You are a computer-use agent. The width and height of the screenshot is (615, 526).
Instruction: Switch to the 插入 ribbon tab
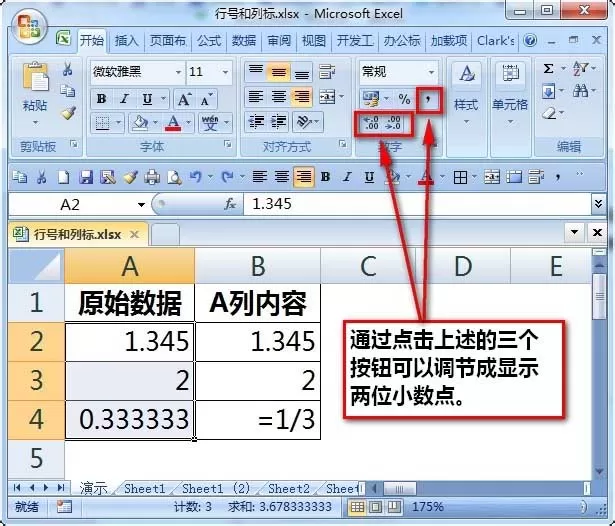click(126, 41)
